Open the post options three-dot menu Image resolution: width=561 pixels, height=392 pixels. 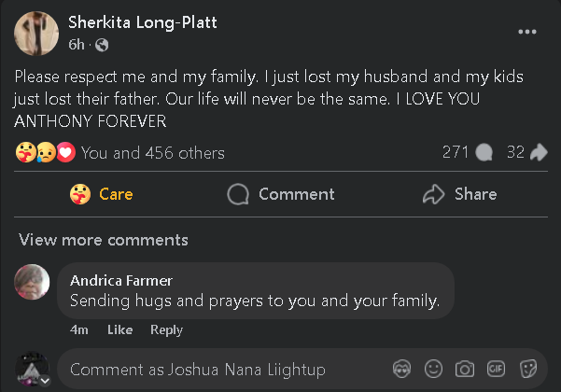click(527, 32)
